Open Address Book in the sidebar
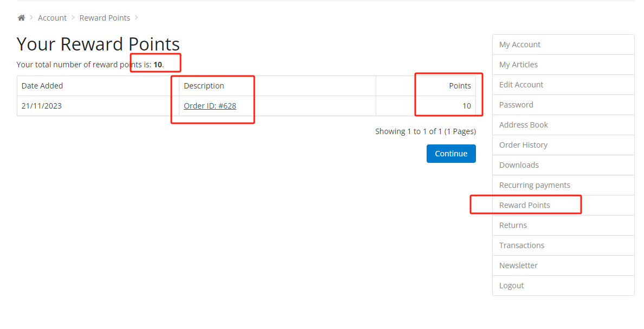644x329 pixels. point(563,125)
